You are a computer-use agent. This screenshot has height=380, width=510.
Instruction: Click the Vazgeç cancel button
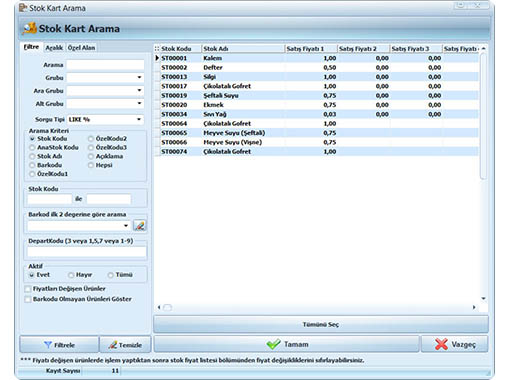tap(455, 344)
